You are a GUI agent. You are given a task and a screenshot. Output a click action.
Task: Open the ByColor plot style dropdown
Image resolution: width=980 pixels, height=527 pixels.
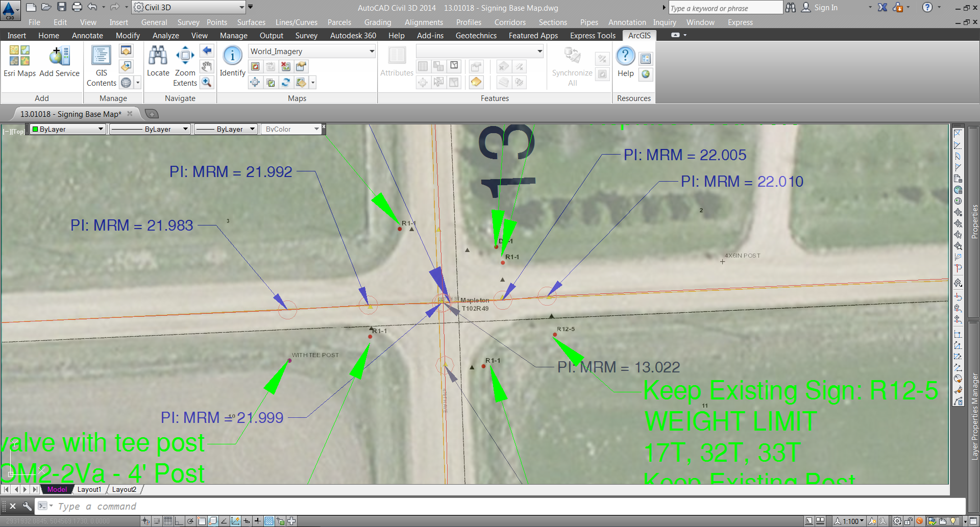point(292,129)
